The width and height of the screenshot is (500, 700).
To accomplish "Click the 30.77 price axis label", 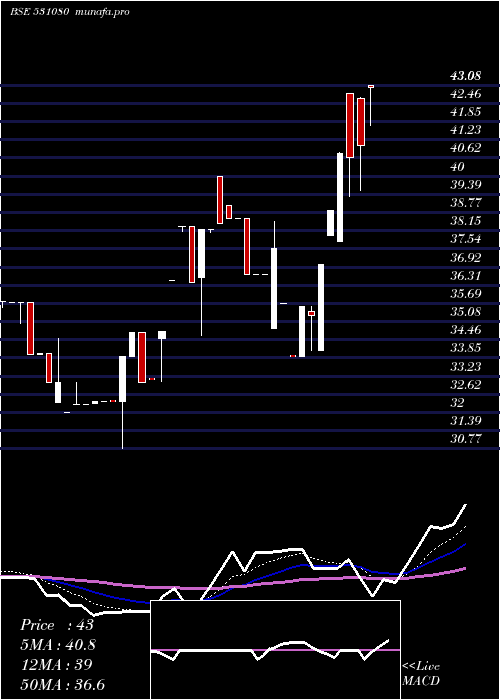I will [x=466, y=439].
